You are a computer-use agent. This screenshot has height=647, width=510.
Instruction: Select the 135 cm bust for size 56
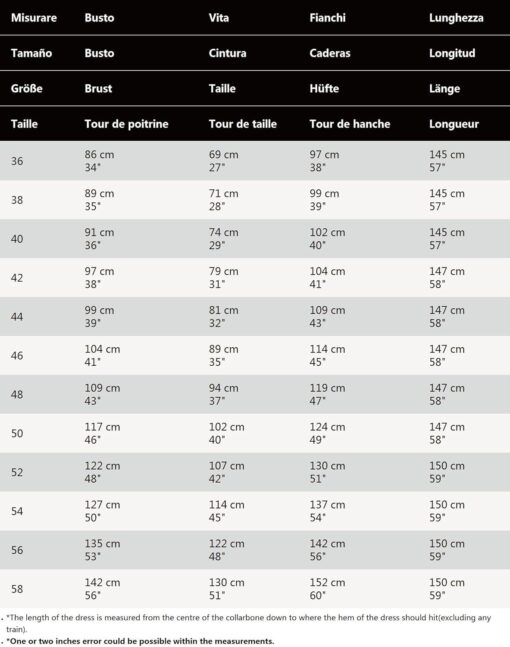102,544
